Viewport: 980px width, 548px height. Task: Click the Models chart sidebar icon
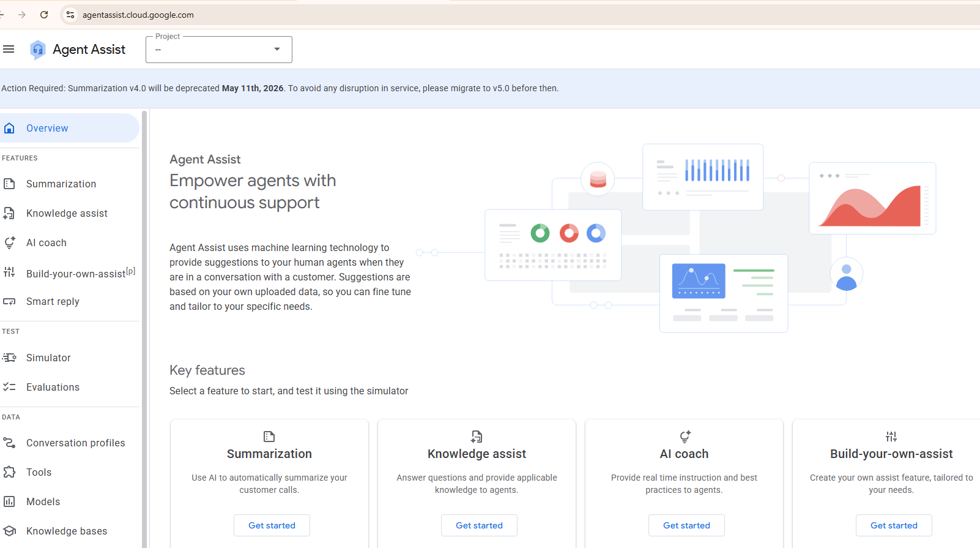[x=9, y=501]
